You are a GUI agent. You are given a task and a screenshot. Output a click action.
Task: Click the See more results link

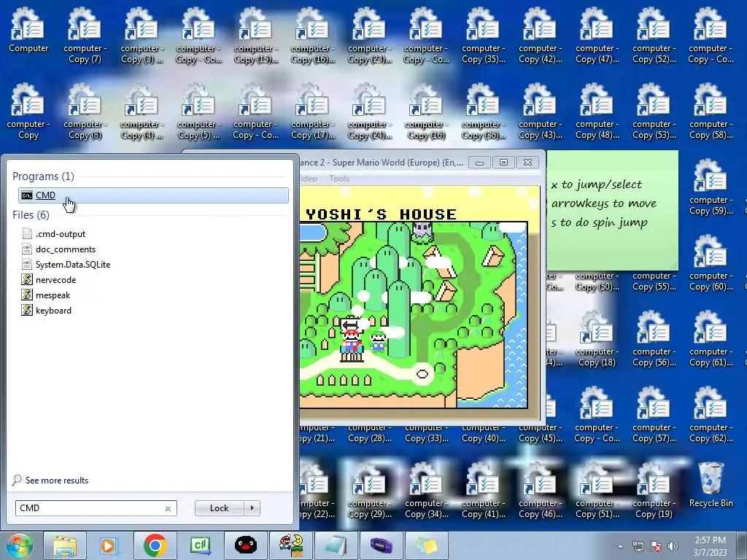57,480
